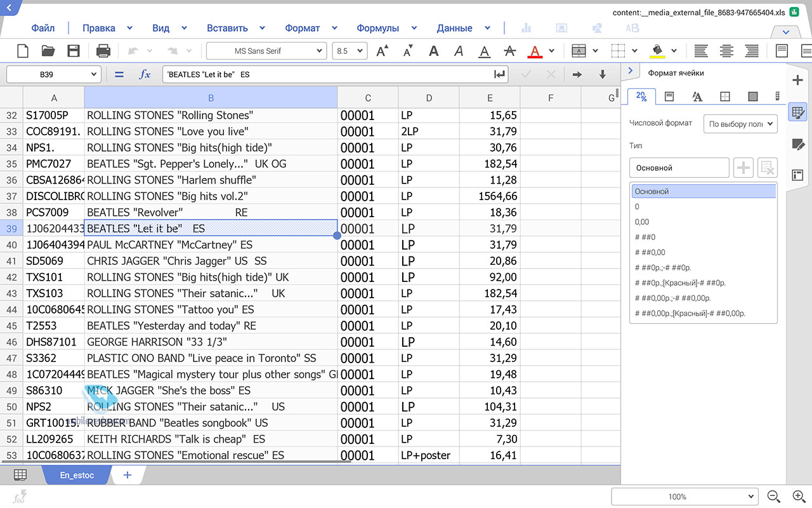
Task: Open the Формулы menu
Action: coord(378,28)
